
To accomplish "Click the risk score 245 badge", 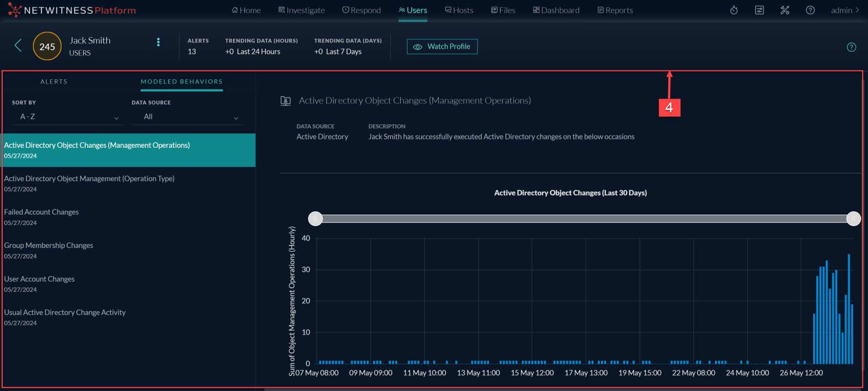I will [x=47, y=46].
